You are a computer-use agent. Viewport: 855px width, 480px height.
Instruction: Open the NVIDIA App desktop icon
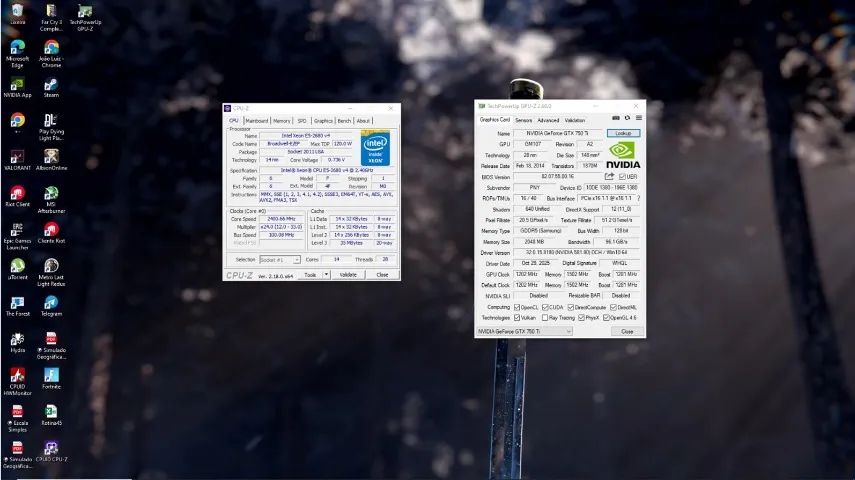(x=17, y=87)
